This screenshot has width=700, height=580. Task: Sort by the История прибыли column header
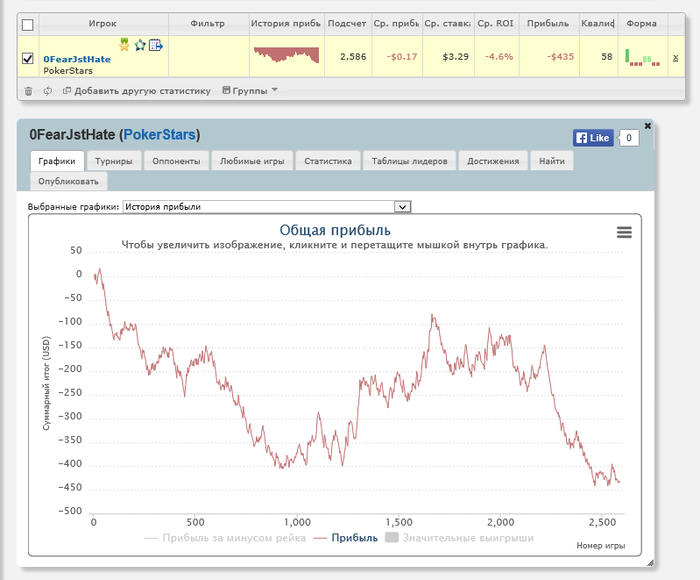click(286, 24)
